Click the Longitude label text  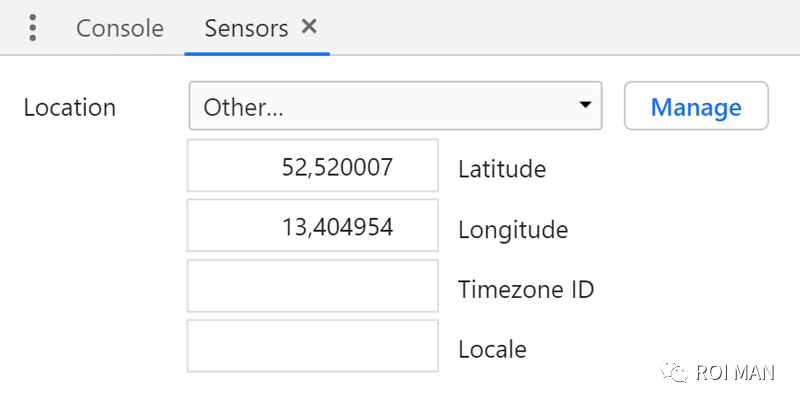pos(512,229)
